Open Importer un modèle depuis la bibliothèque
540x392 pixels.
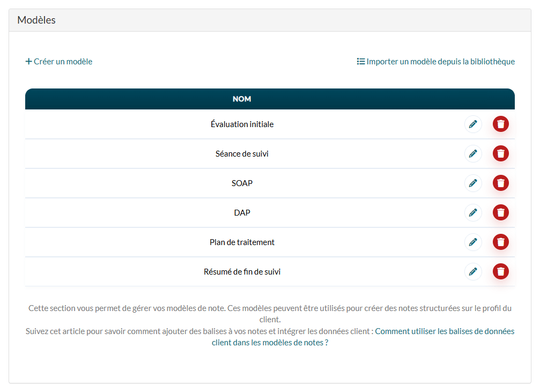[435, 62]
